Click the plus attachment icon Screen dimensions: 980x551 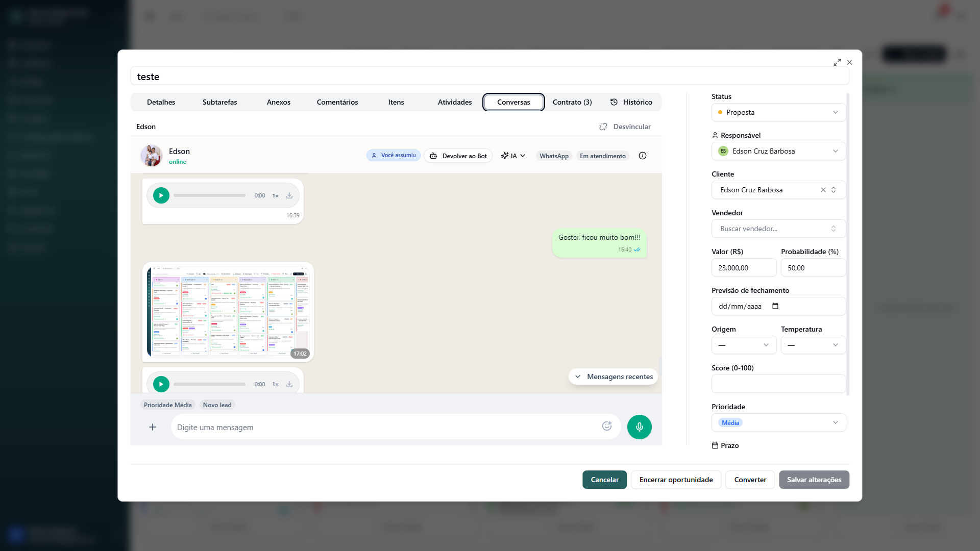153,427
